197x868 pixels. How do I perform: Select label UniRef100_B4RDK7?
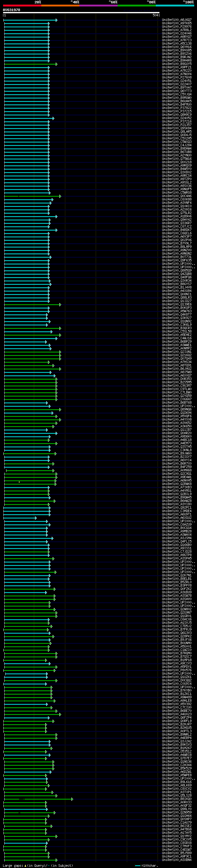(x=177, y=230)
